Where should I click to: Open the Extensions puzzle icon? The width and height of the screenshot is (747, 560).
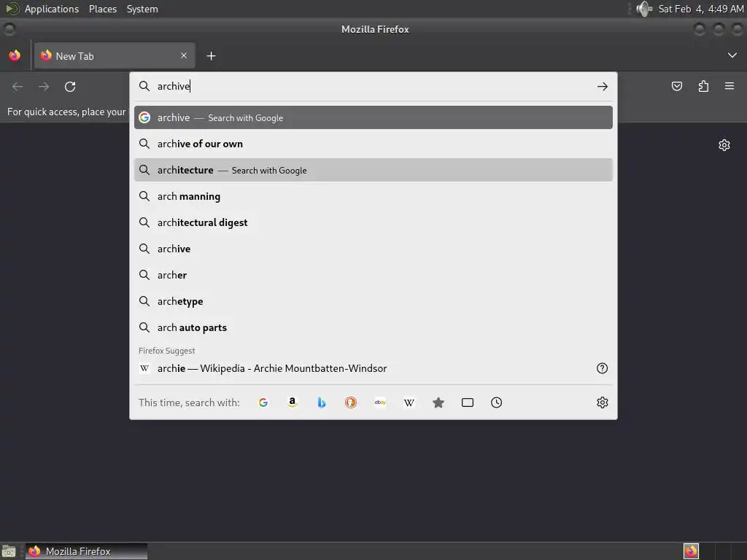[x=703, y=86]
